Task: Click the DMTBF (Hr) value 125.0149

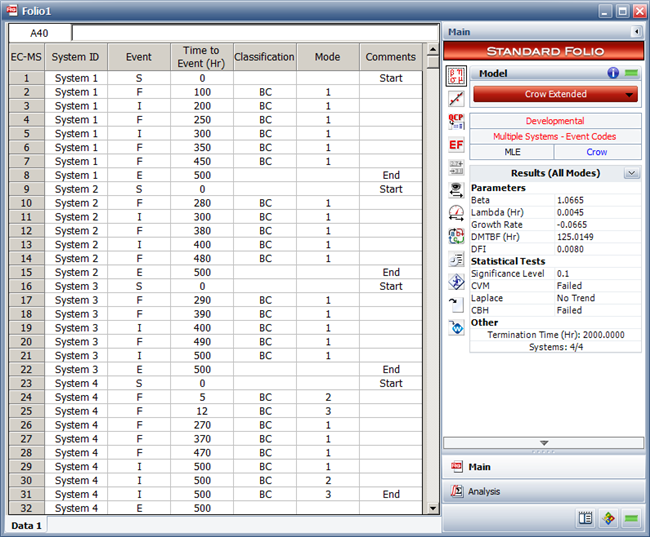Action: tap(575, 237)
